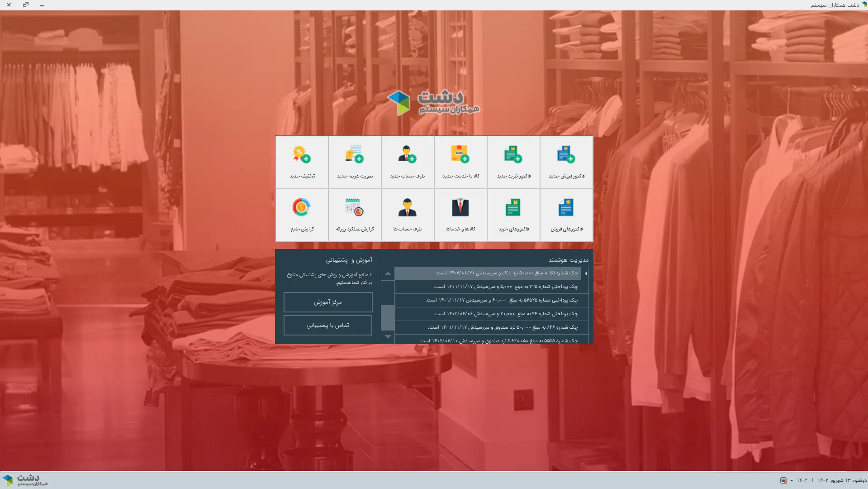The image size is (868, 489).
Task: Click the scroll-down arrow of the reminders list
Action: (x=388, y=337)
